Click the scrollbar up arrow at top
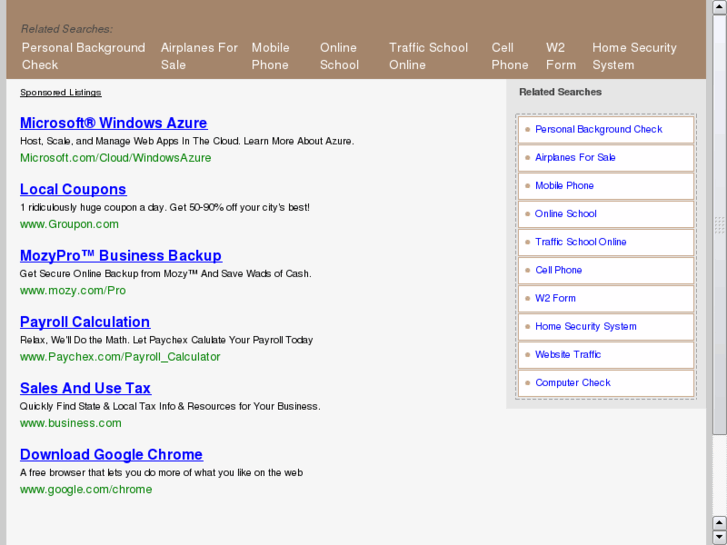The image size is (727, 545). [x=720, y=7]
